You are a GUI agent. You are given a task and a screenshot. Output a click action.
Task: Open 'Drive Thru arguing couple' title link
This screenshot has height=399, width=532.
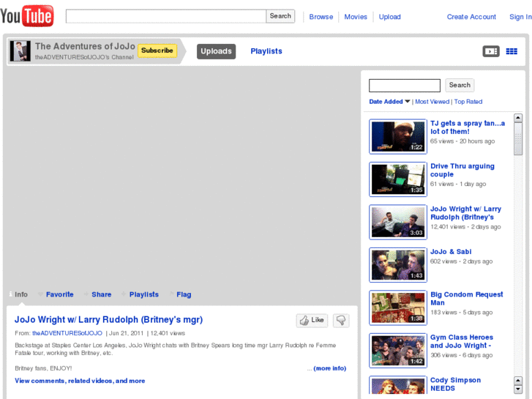[x=462, y=170]
